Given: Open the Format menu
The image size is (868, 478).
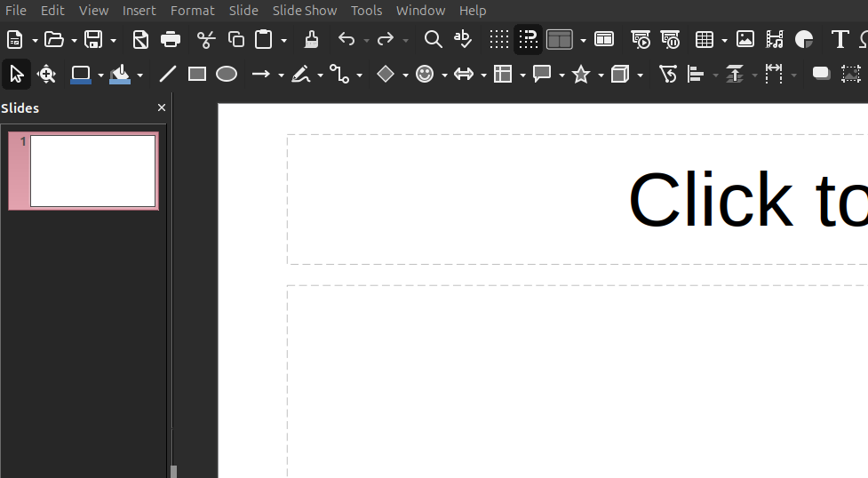Looking at the screenshot, I should [x=193, y=11].
